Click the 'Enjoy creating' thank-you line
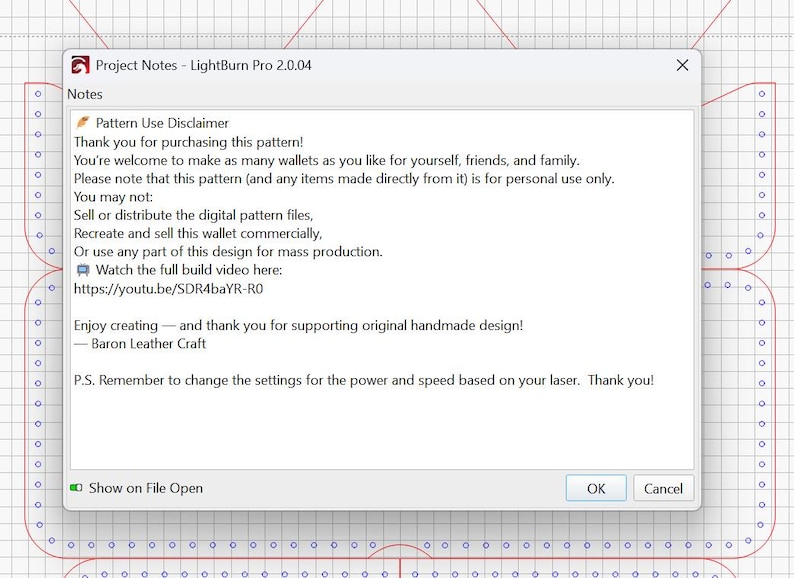This screenshot has height=578, width=794. pyautogui.click(x=298, y=325)
